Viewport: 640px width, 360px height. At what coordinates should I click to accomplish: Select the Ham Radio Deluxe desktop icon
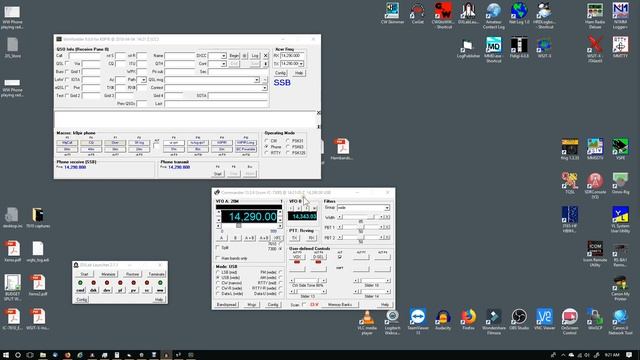coord(595,15)
